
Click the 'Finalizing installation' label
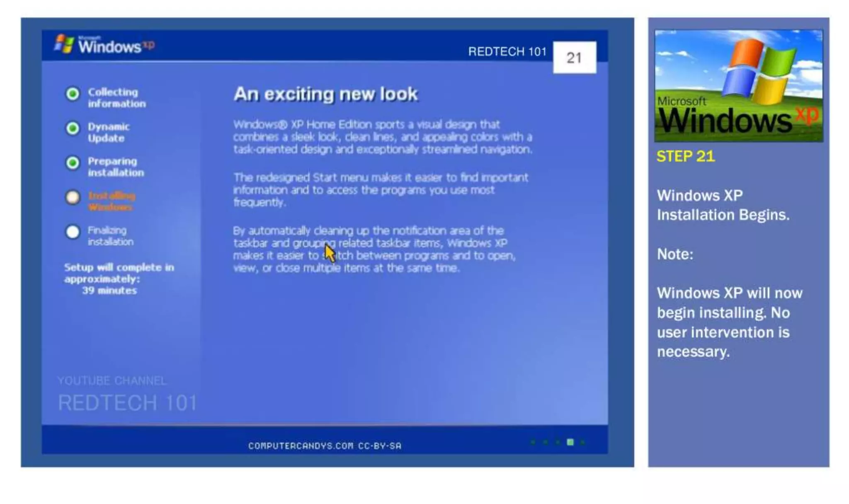pyautogui.click(x=110, y=235)
